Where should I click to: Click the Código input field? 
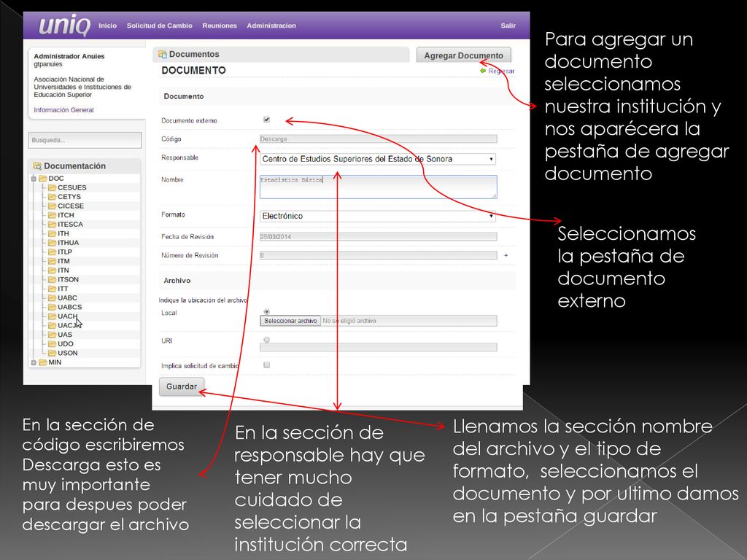pyautogui.click(x=379, y=139)
